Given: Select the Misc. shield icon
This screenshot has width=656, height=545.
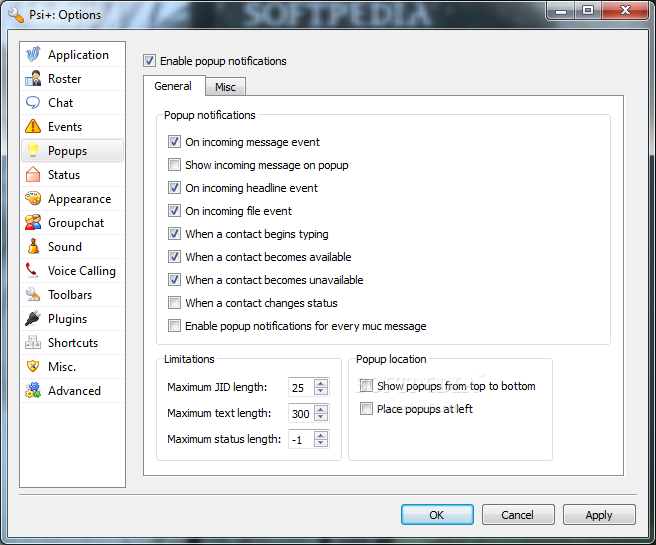Looking at the screenshot, I should [x=33, y=366].
